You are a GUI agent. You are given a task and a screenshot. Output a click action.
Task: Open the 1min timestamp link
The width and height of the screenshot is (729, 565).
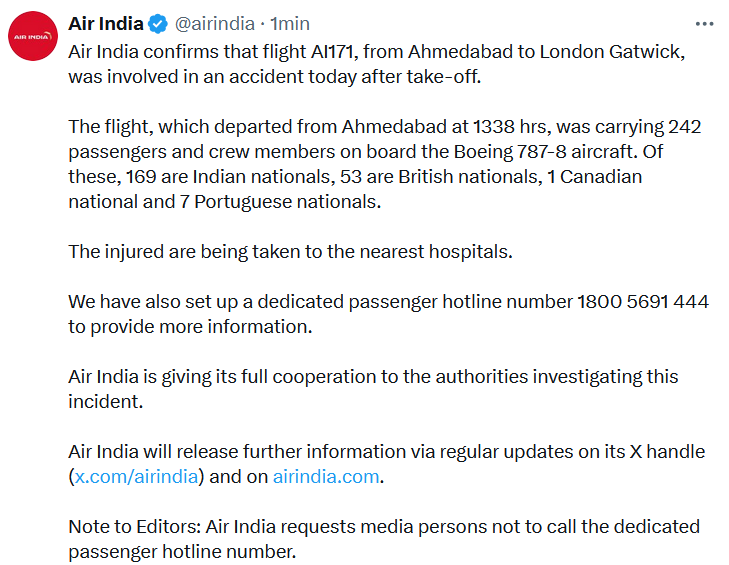coord(290,23)
